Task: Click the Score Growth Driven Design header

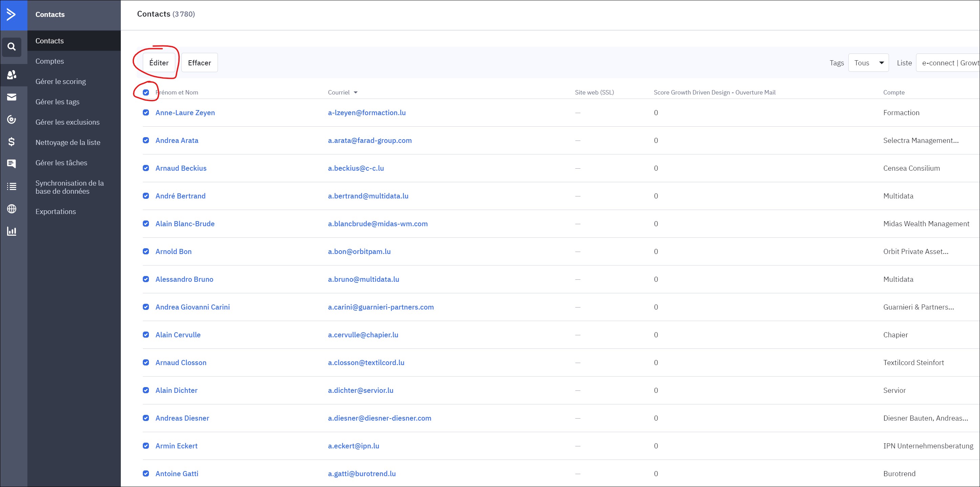Action: (714, 92)
